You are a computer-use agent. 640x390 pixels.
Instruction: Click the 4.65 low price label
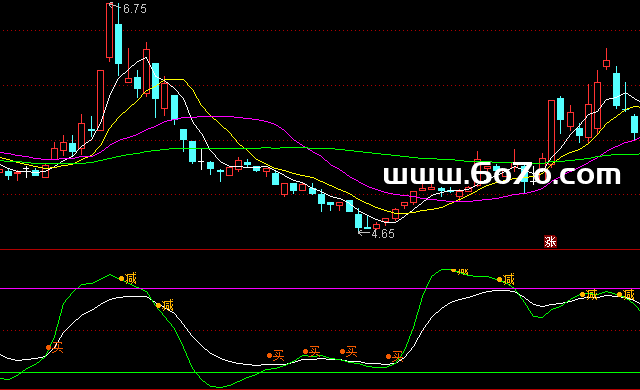383,234
